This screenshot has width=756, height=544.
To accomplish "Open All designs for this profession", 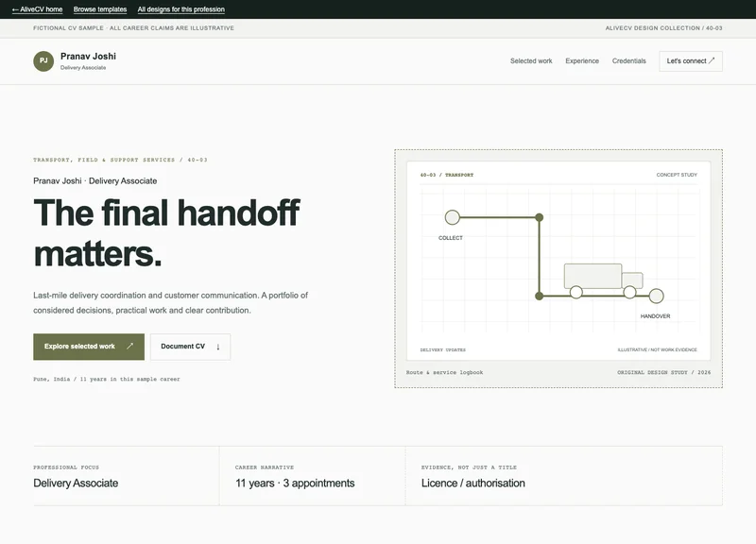I will pos(180,9).
